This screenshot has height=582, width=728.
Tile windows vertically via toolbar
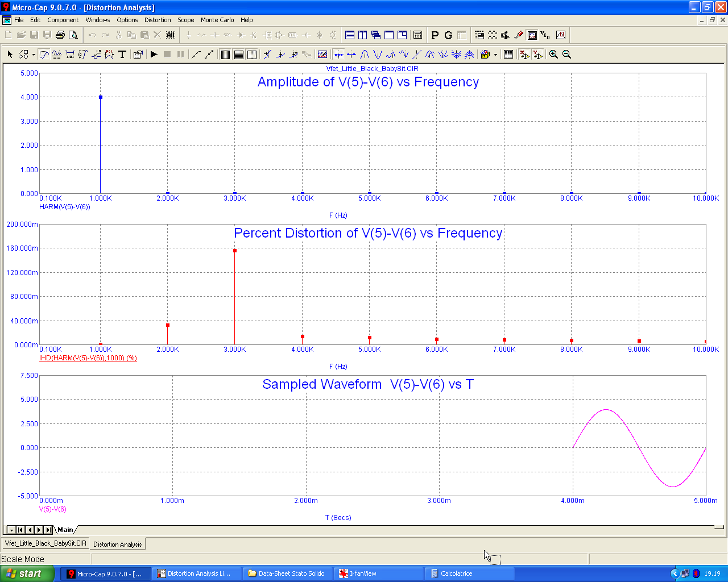click(x=362, y=35)
